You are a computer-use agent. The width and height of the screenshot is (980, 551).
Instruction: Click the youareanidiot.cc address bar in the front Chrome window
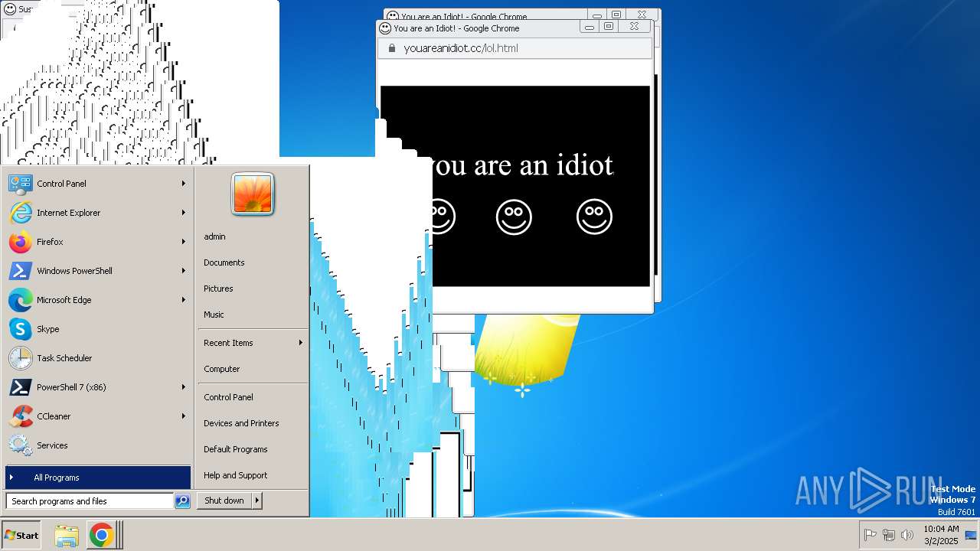(x=515, y=48)
